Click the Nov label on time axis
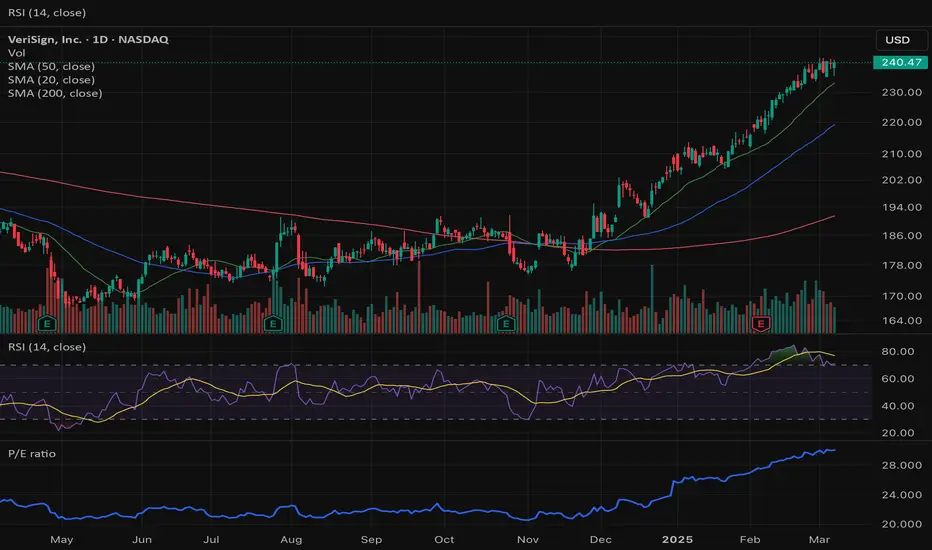 tap(528, 540)
